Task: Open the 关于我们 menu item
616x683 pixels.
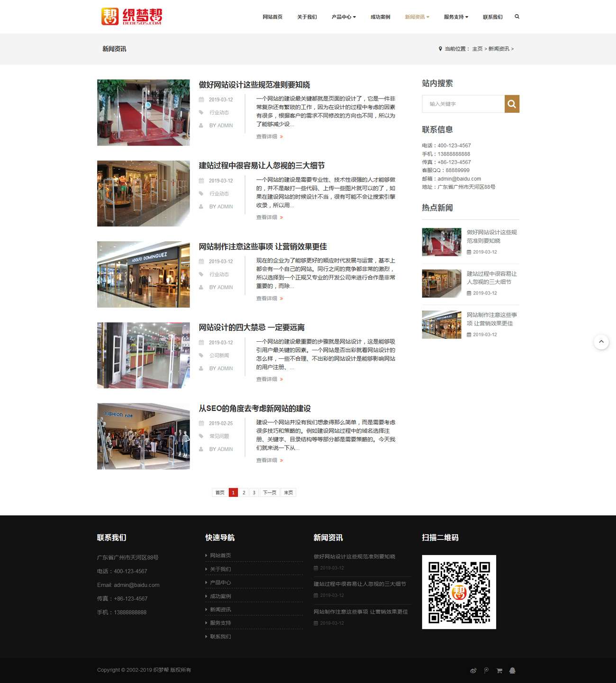Action: click(307, 17)
